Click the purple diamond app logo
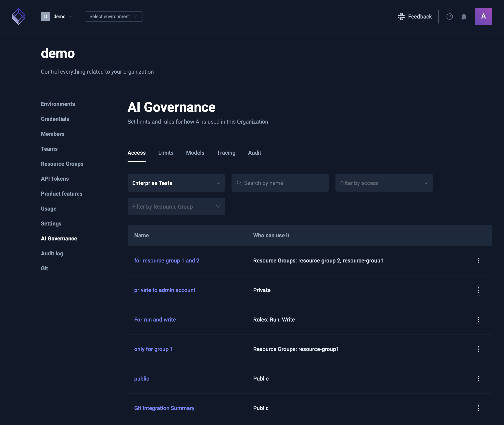Screen dimensions: 504x425 click(x=19, y=17)
